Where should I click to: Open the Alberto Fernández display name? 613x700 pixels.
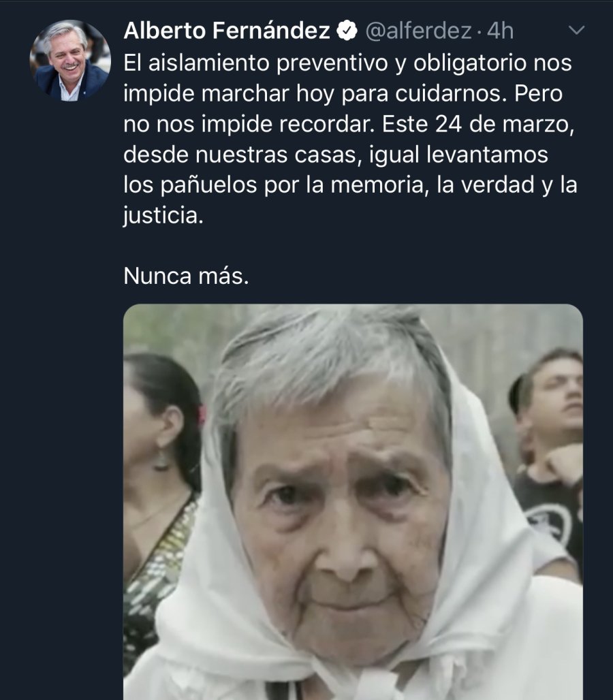(227, 31)
